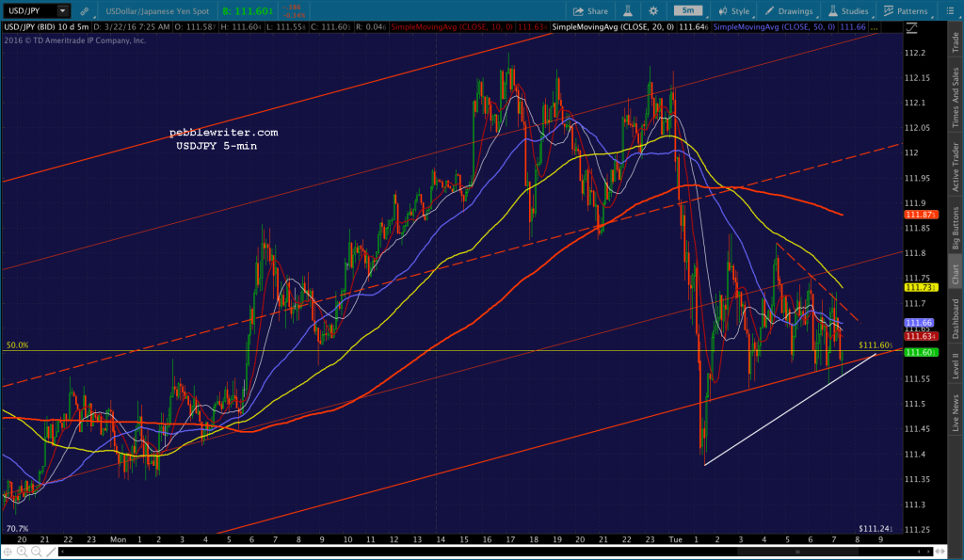Click the zoom out magnifier icon
This screenshot has height=560, width=964.
[x=37, y=552]
